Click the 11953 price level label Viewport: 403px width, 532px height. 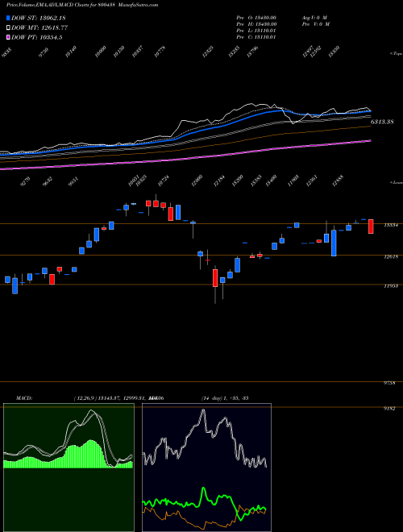pos(391,286)
